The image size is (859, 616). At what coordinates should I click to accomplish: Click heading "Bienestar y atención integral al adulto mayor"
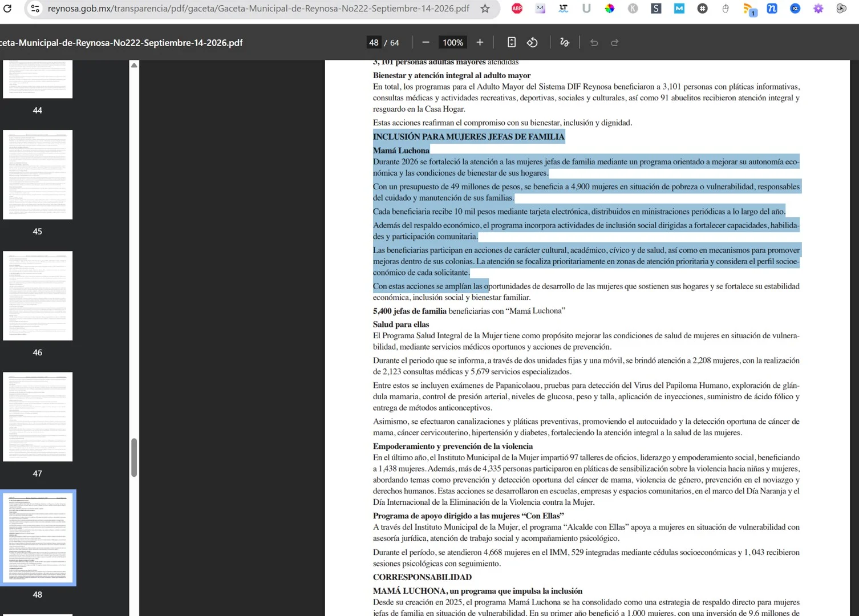click(x=452, y=75)
